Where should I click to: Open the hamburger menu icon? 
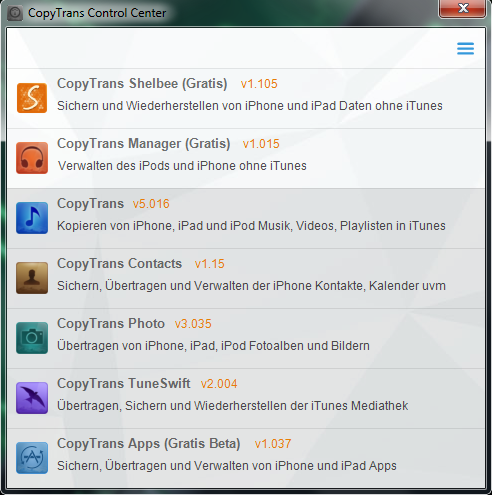pos(465,48)
